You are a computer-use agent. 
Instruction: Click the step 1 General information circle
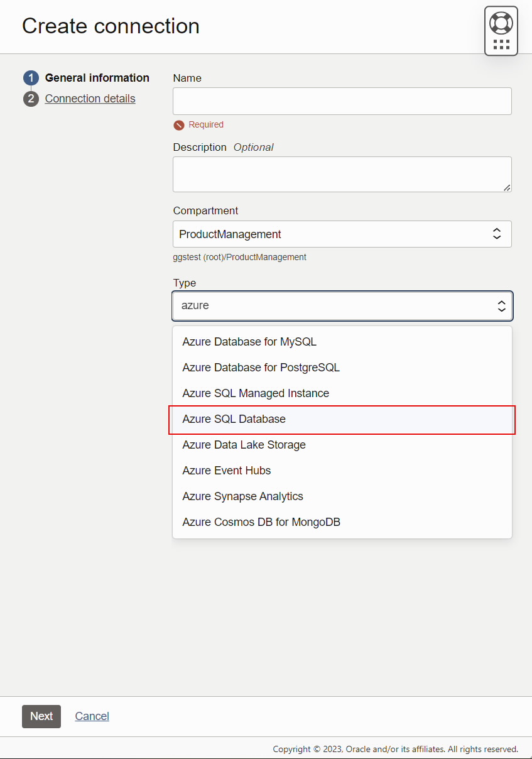click(31, 78)
